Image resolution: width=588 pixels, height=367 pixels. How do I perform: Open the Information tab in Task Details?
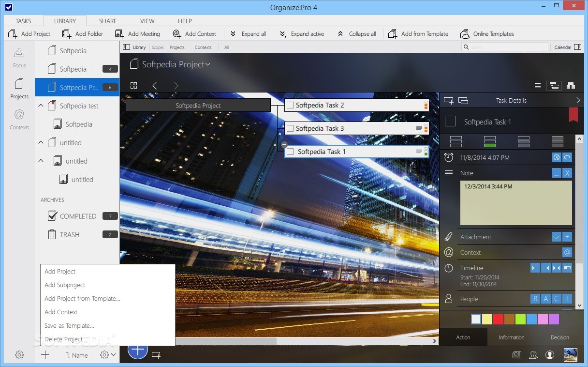[x=512, y=337]
